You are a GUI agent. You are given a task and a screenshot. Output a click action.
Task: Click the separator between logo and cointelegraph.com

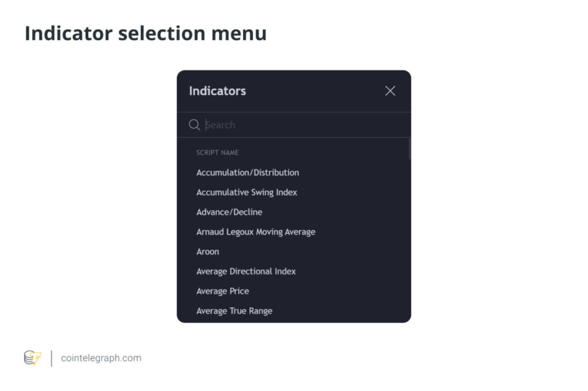click(52, 358)
